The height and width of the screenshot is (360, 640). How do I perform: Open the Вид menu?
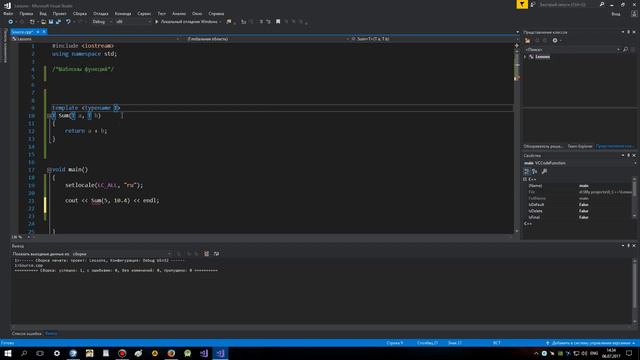[43, 13]
